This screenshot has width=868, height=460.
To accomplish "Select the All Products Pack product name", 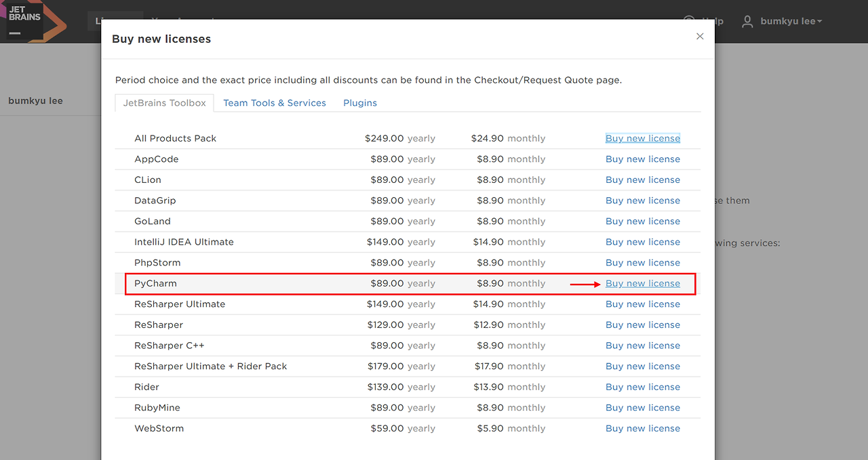I will click(176, 138).
